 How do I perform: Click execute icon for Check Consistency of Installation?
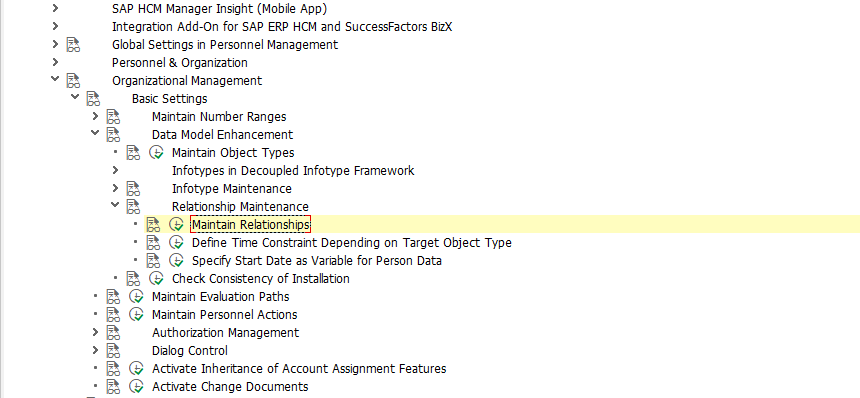point(156,279)
